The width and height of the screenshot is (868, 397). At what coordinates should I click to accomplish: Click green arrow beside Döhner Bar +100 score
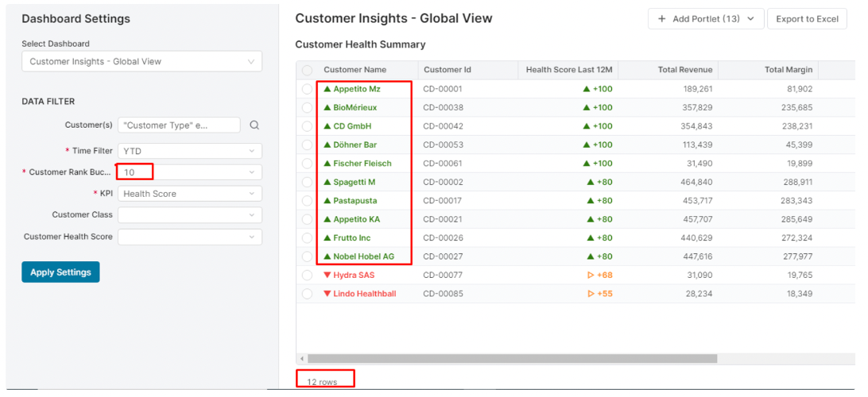pos(587,145)
